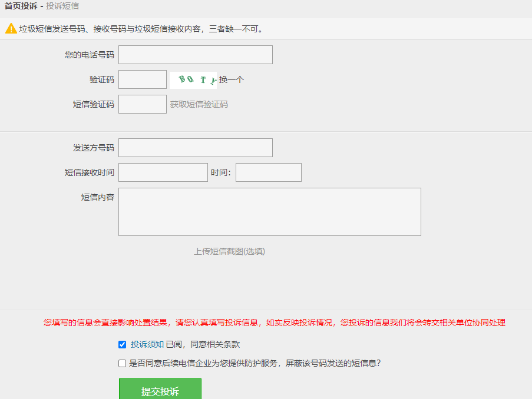532x399 pixels.
Task: Click the captcha image showing BOTY
Action: (x=193, y=79)
